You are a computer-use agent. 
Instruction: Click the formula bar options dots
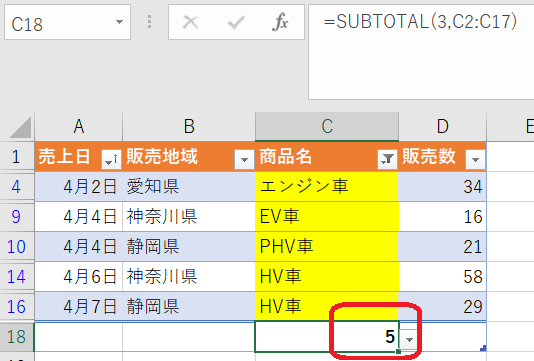point(149,22)
